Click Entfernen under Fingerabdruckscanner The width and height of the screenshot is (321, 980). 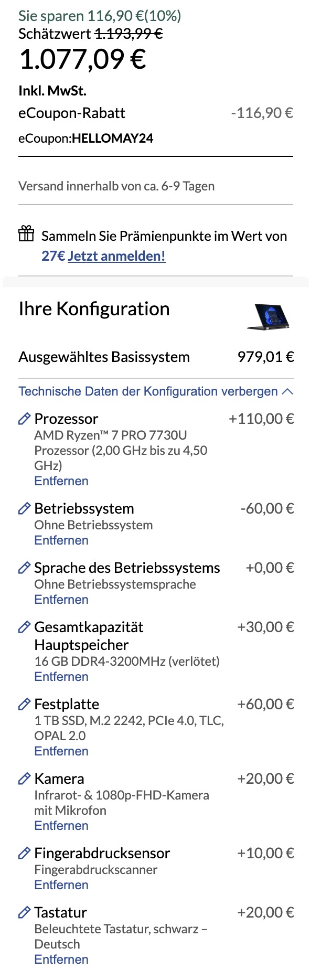pos(61,885)
